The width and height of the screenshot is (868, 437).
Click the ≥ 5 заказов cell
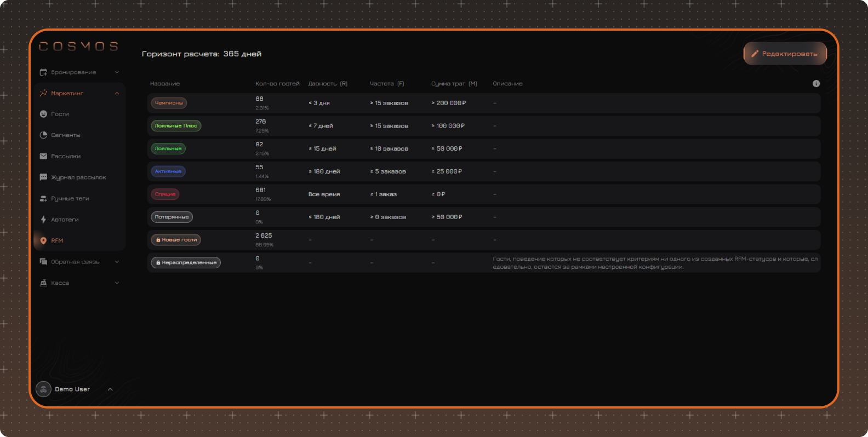click(x=388, y=171)
